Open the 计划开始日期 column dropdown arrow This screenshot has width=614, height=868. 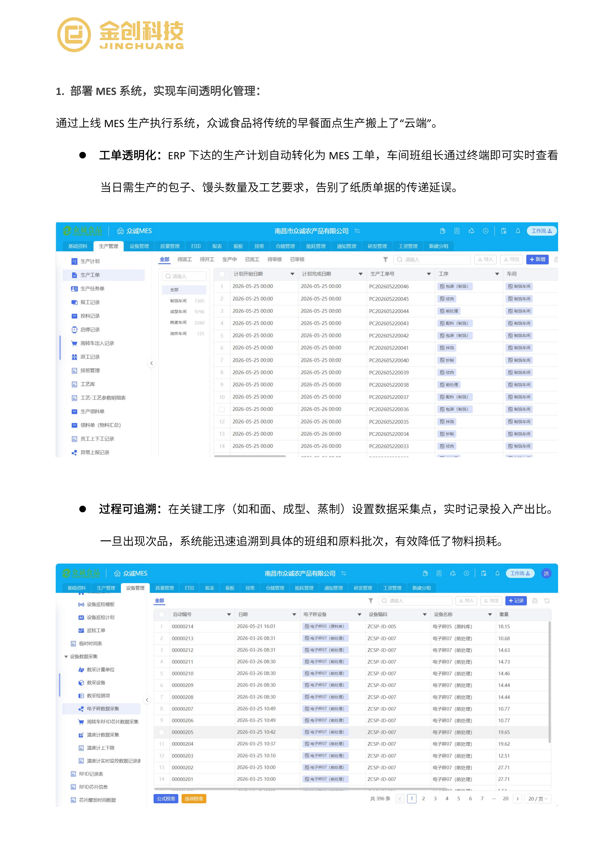[x=292, y=274]
